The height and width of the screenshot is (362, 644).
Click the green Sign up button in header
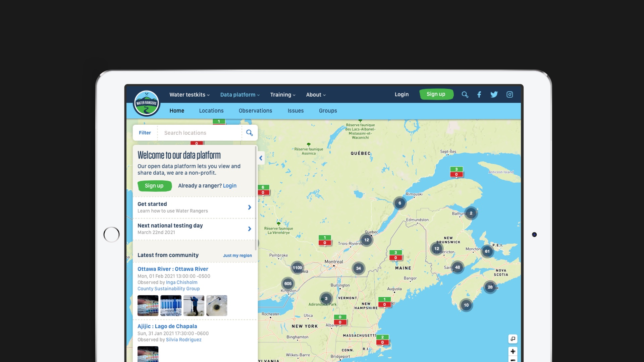(x=436, y=94)
